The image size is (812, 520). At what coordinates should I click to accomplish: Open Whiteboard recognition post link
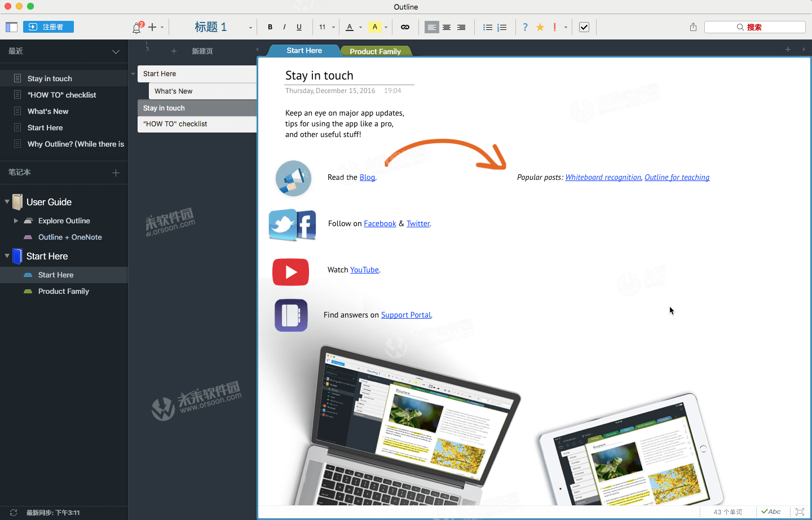point(603,177)
